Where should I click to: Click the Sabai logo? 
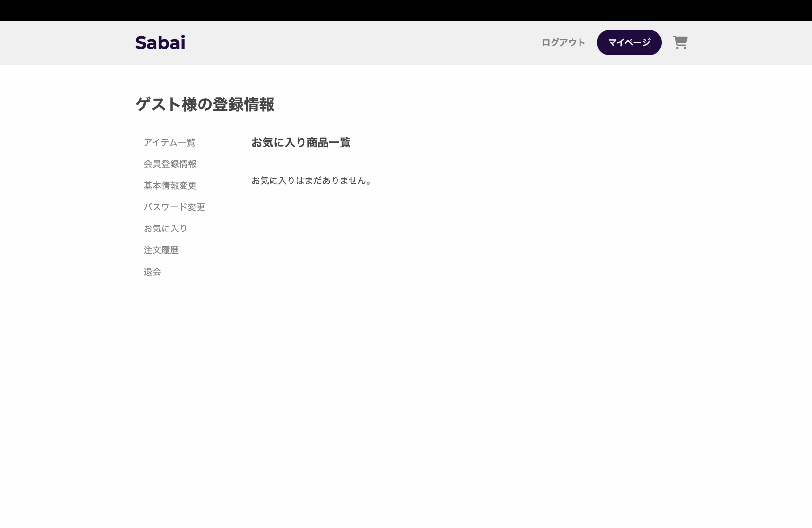coord(160,42)
